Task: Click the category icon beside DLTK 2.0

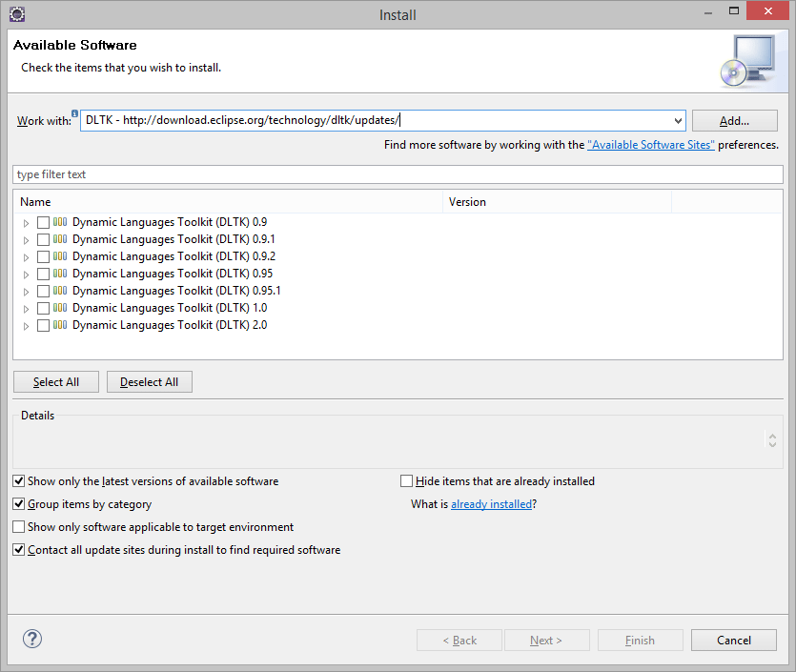Action: (60, 325)
